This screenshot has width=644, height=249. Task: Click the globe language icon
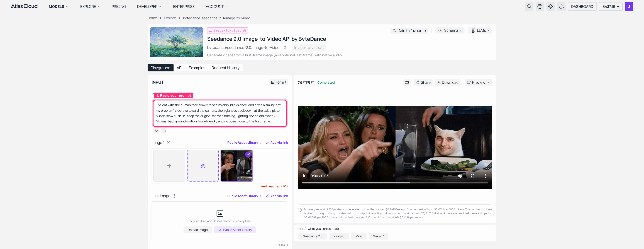[540, 6]
